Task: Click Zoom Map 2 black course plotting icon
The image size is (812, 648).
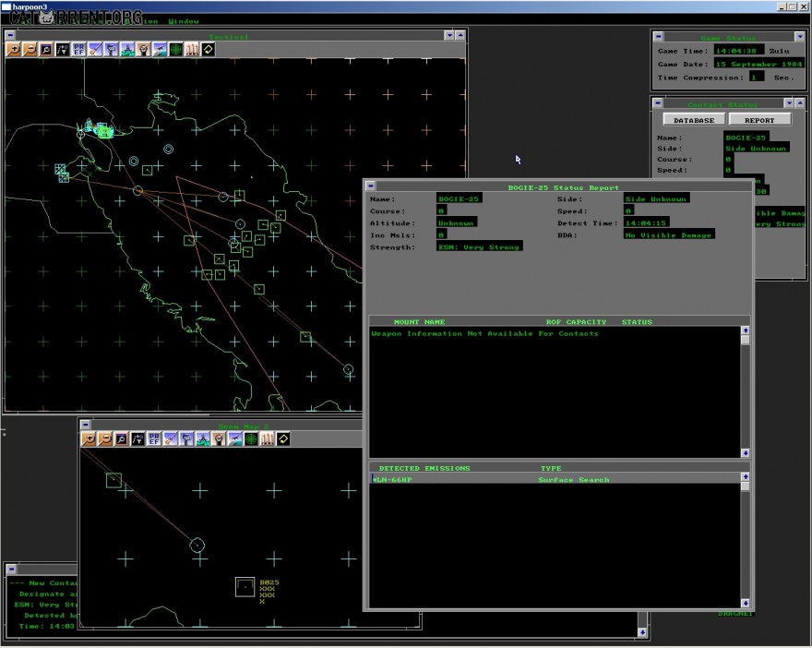Action: [137, 438]
